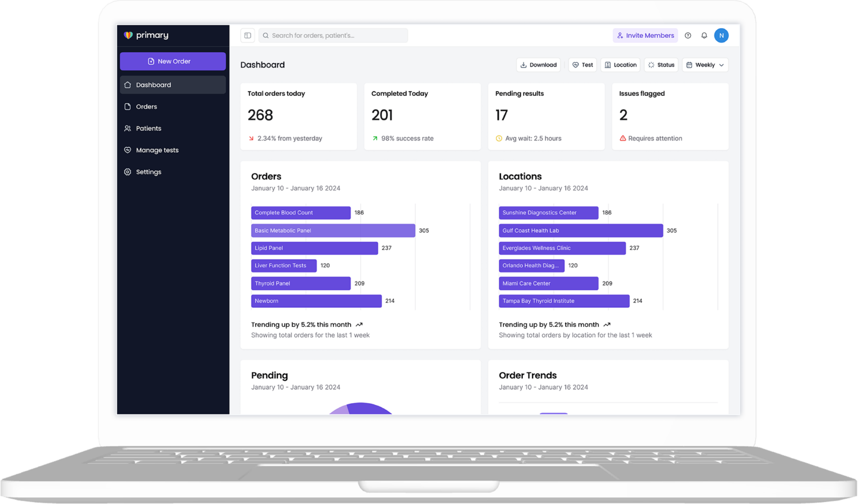Click trending arrow icon in Orders card
Viewport: 860px width, 504px height.
(x=359, y=325)
